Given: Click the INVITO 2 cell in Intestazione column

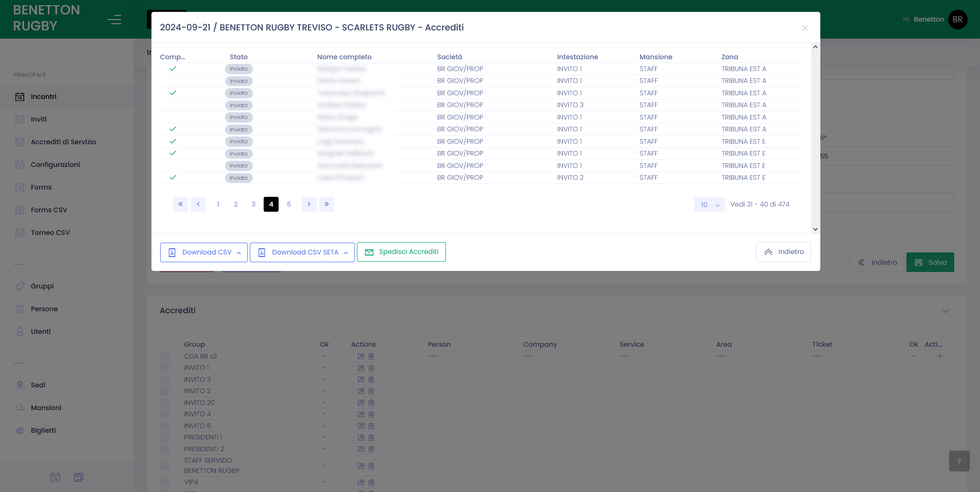Looking at the screenshot, I should (570, 178).
